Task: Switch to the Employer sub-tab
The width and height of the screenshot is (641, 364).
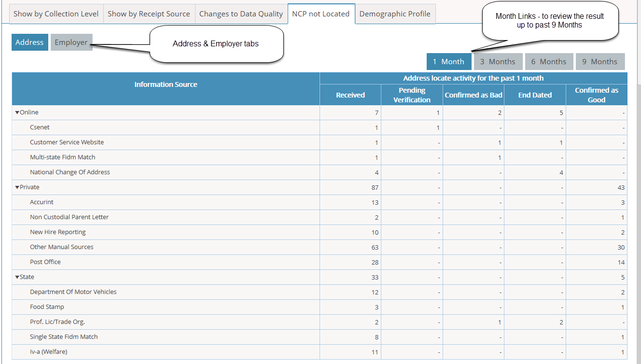Action: [71, 42]
